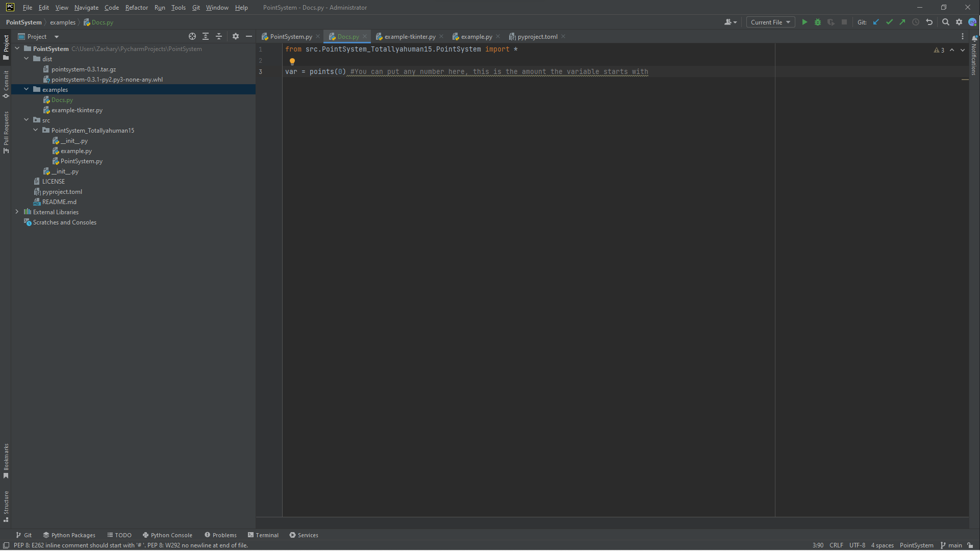The width and height of the screenshot is (980, 551).
Task: Collapse the dist folder
Action: coord(27,59)
